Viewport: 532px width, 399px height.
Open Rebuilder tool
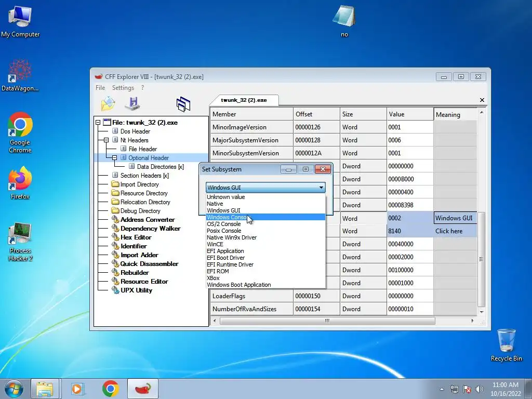pos(135,272)
